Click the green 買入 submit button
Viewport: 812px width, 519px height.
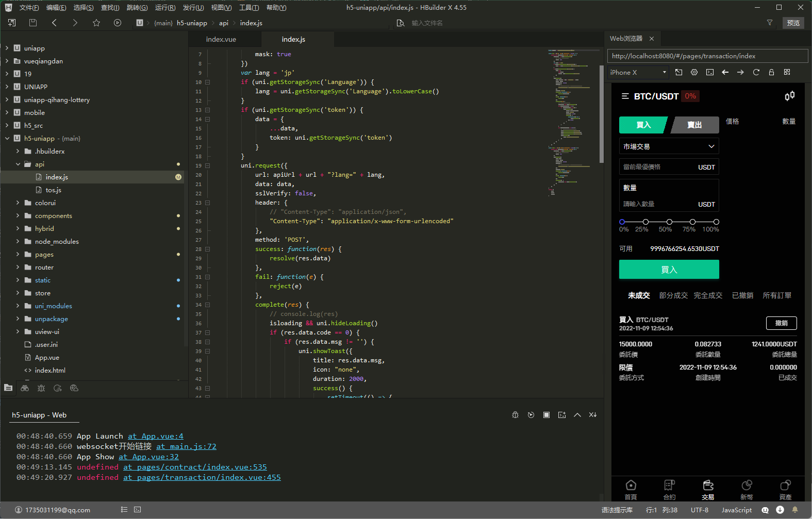(669, 270)
